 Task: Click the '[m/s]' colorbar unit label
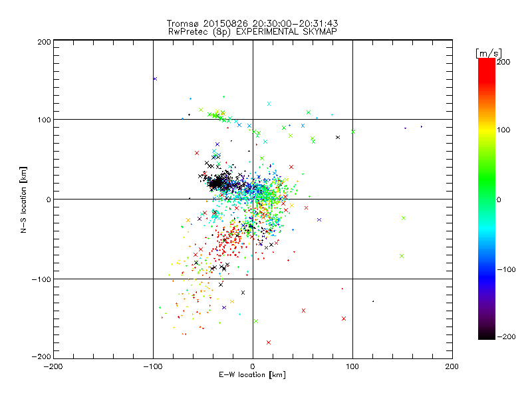(x=489, y=53)
